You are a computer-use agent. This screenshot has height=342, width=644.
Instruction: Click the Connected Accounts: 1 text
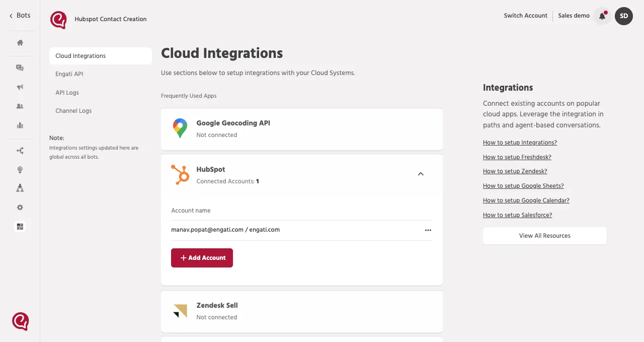point(227,181)
